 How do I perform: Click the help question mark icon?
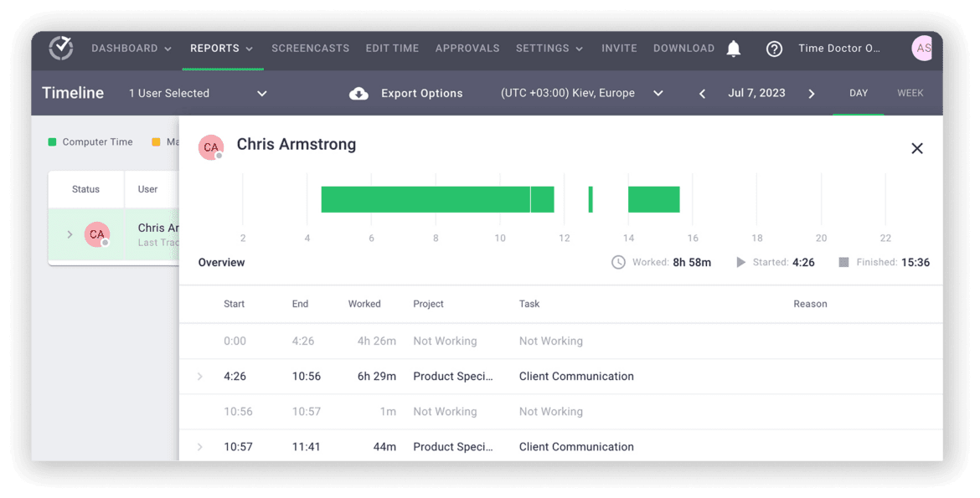tap(774, 49)
